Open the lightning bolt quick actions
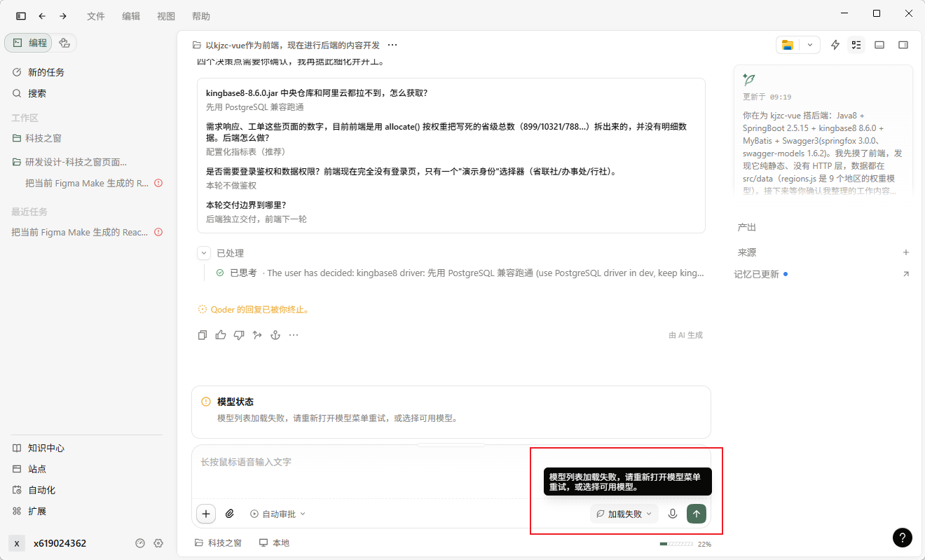The width and height of the screenshot is (925, 560). coord(835,45)
